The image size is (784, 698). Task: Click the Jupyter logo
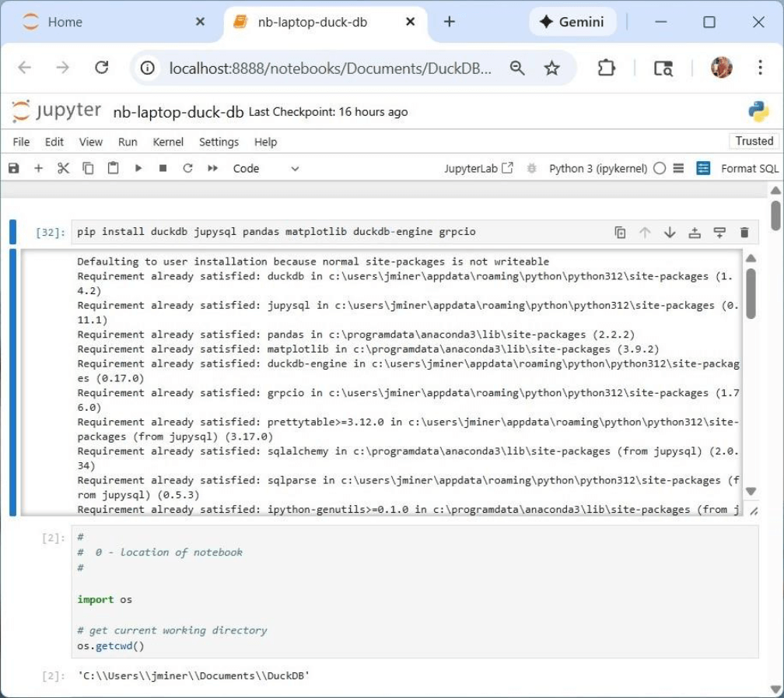point(56,110)
